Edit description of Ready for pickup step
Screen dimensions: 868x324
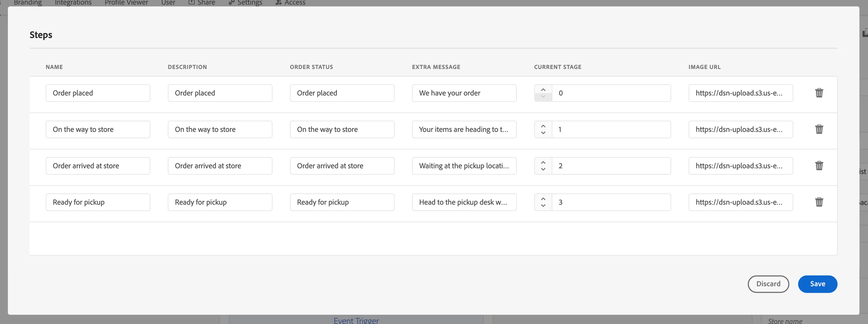[220, 202]
